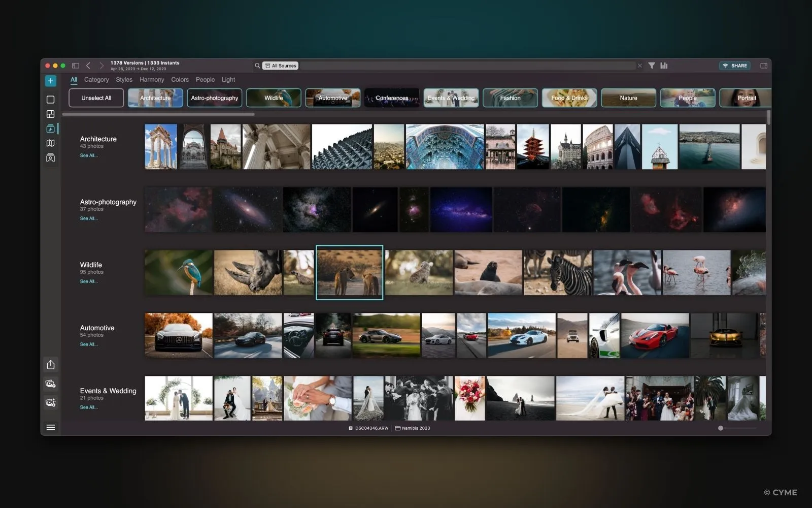Screen dimensions: 812x508
Task: Open the people faces sidebar icon
Action: [x=50, y=158]
